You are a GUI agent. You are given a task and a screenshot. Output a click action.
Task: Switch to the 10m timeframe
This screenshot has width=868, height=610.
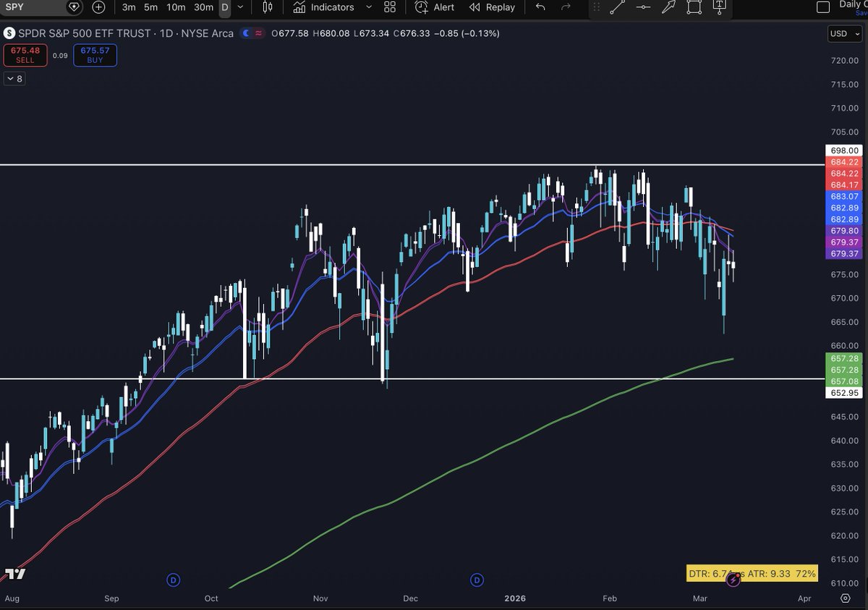(x=175, y=7)
